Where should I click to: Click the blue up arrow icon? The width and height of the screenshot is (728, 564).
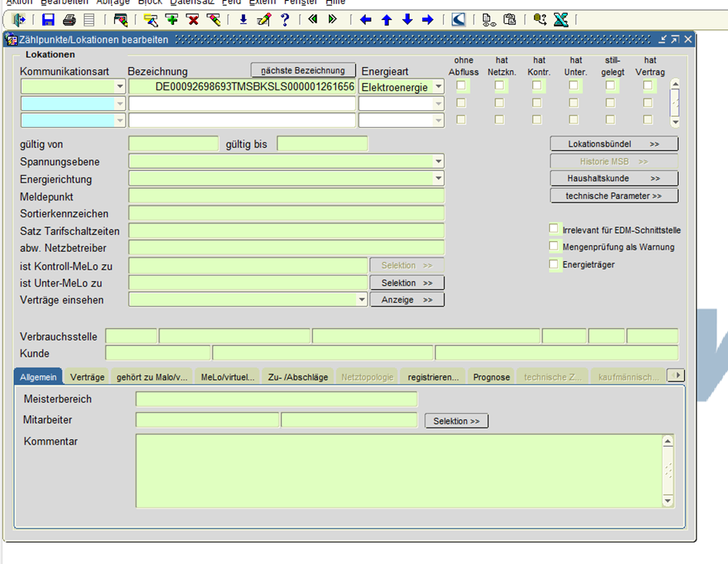(387, 19)
